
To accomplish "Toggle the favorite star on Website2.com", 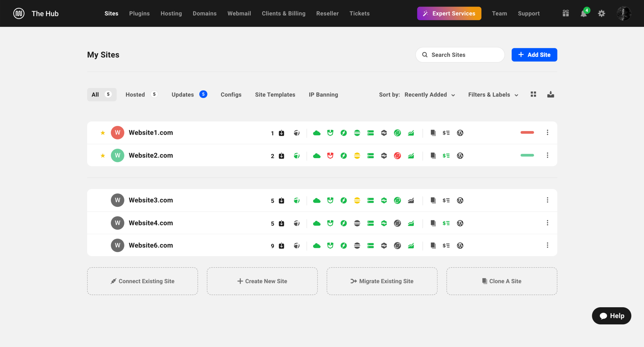I will (103, 156).
